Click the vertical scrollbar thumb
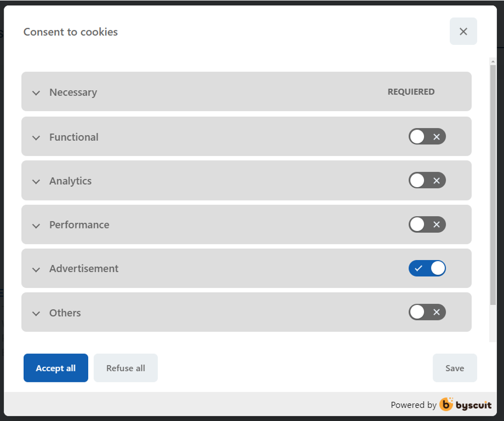504x421 pixels. click(493, 185)
